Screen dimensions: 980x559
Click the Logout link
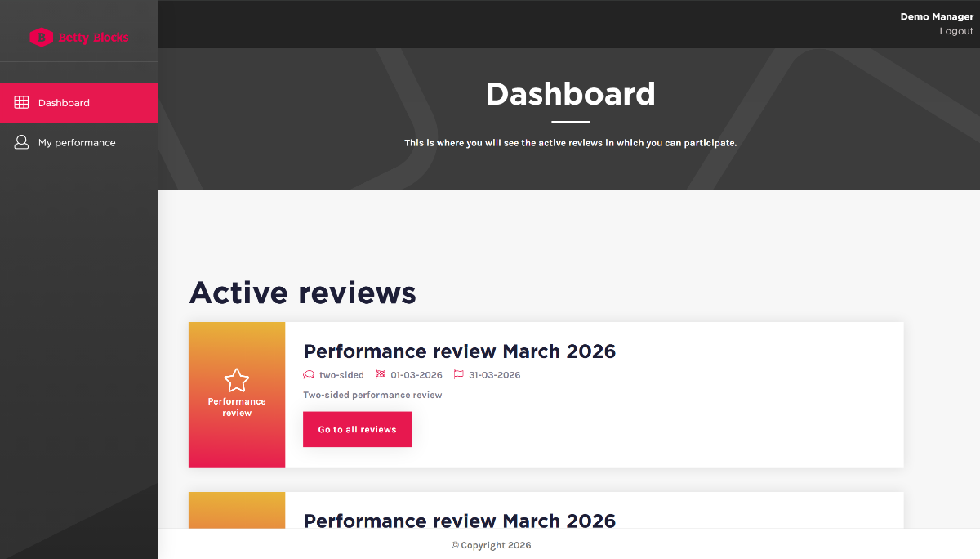[956, 31]
